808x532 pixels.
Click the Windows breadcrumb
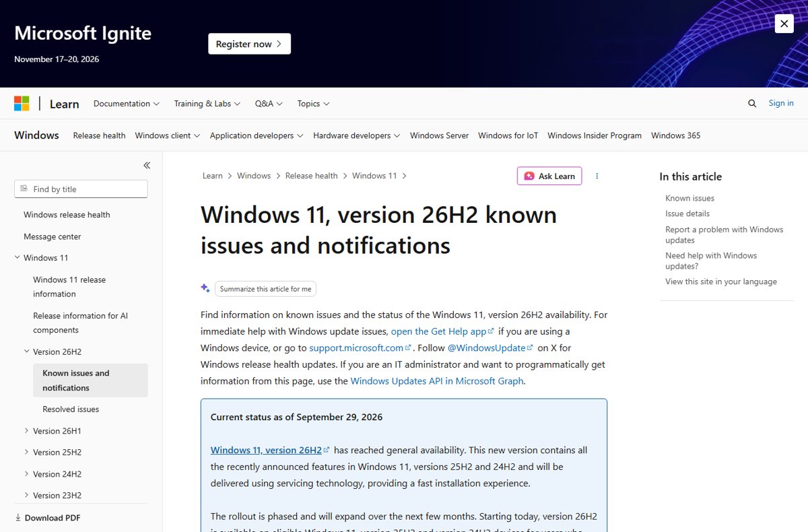[254, 176]
